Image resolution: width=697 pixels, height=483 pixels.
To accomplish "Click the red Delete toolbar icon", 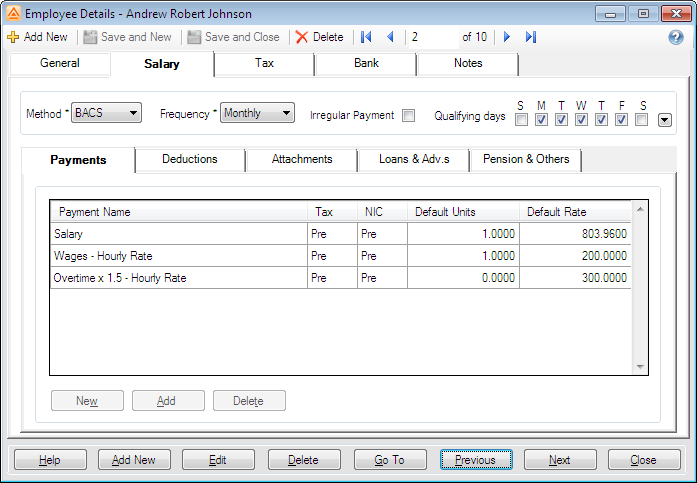I will (x=302, y=37).
